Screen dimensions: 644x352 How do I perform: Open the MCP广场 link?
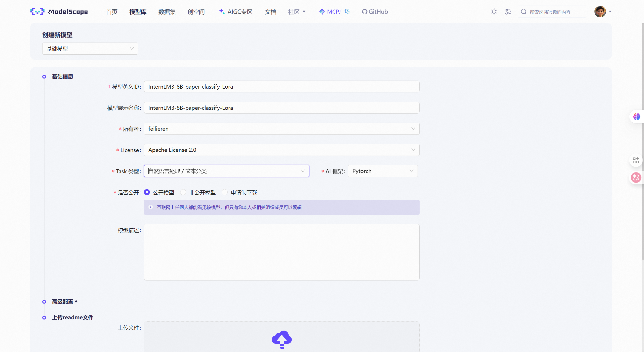tap(334, 12)
